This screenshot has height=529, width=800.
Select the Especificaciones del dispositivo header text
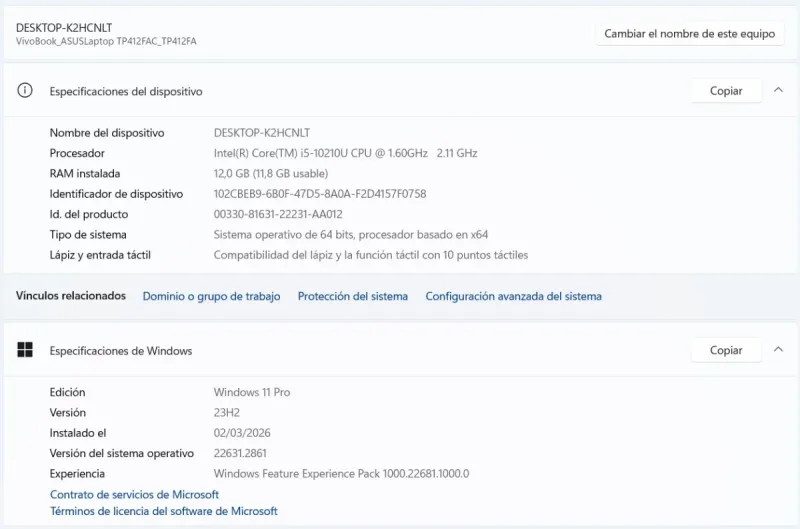(x=126, y=91)
